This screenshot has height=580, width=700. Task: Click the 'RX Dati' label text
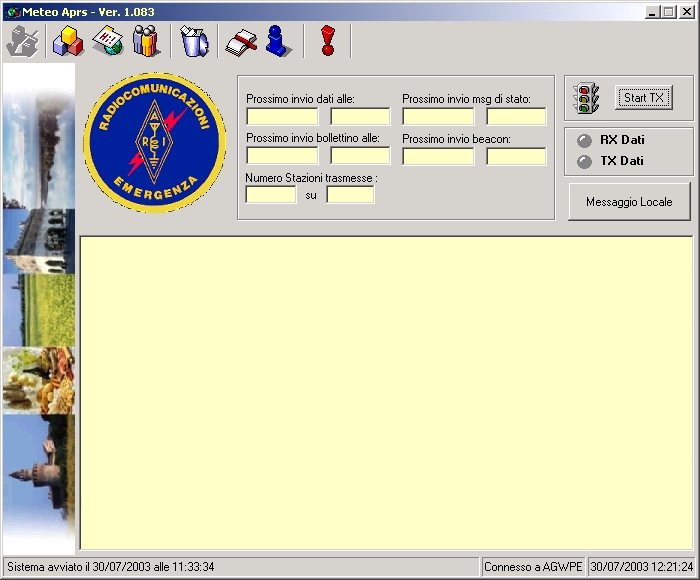[x=622, y=140]
